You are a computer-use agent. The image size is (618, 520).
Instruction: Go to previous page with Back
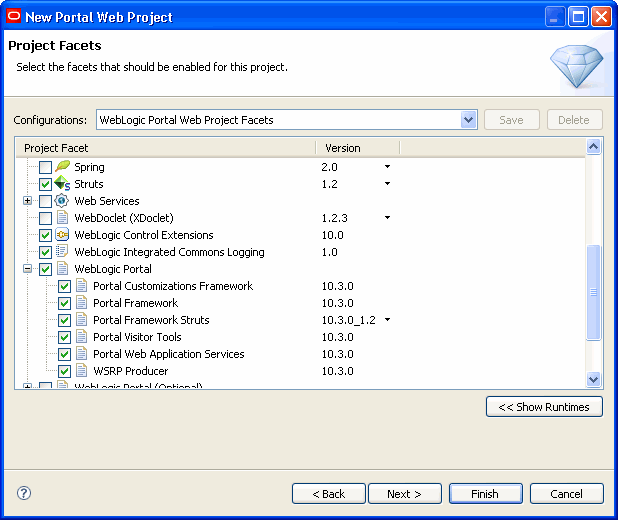pos(328,494)
